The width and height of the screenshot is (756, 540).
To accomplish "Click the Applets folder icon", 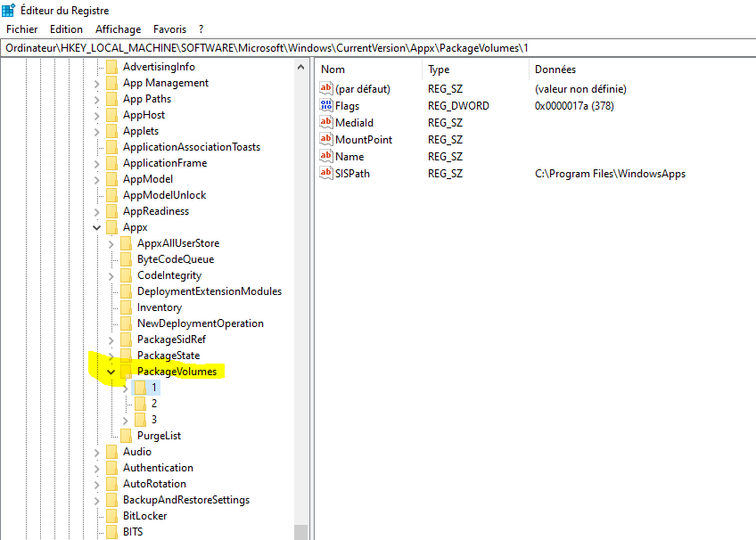I will coord(111,131).
